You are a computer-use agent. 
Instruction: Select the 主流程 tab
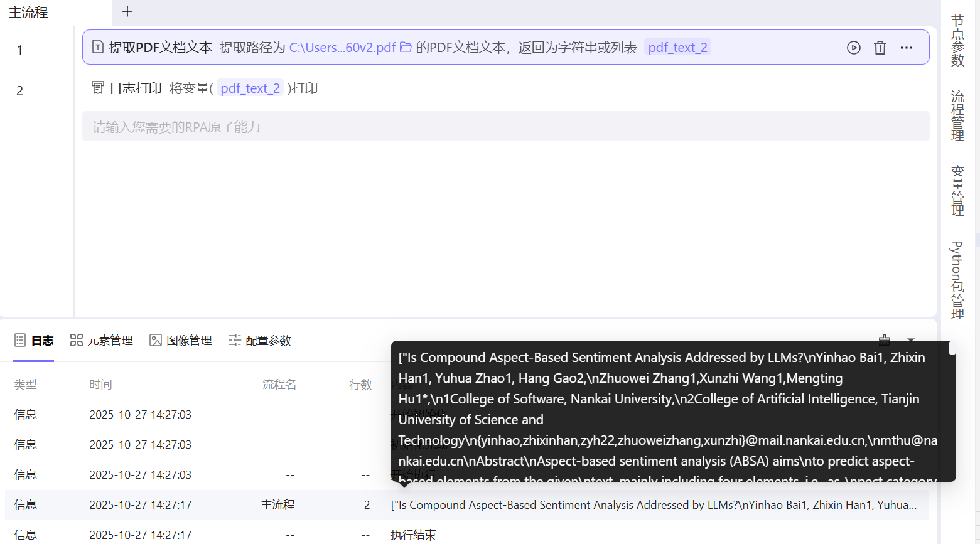coord(28,13)
